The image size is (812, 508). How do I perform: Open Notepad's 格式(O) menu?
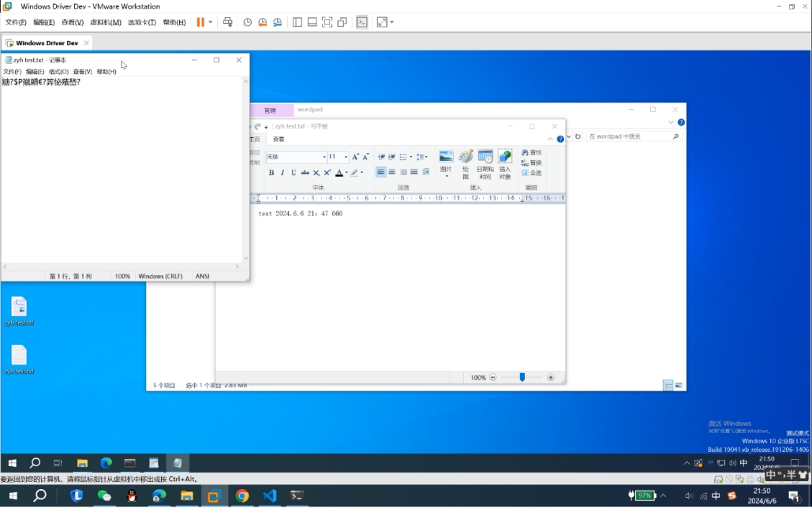58,72
